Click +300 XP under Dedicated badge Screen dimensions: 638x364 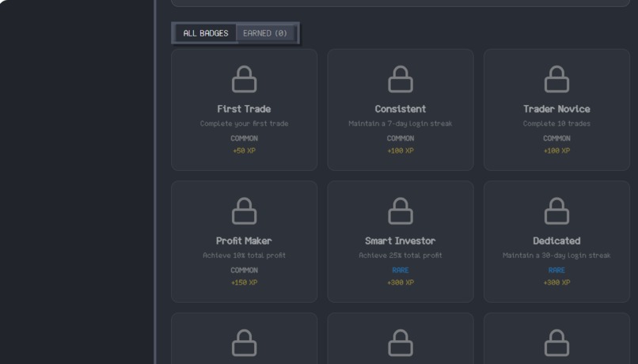pyautogui.click(x=556, y=282)
